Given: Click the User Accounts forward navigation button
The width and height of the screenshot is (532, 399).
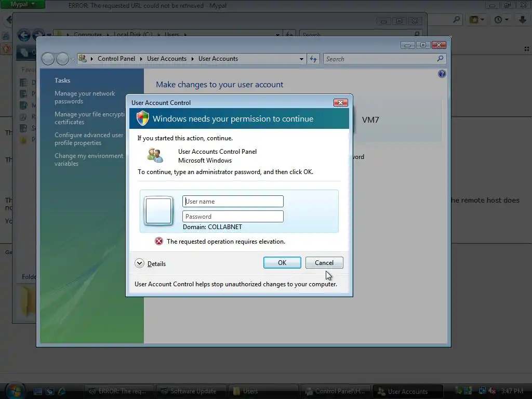Looking at the screenshot, I should [x=62, y=59].
